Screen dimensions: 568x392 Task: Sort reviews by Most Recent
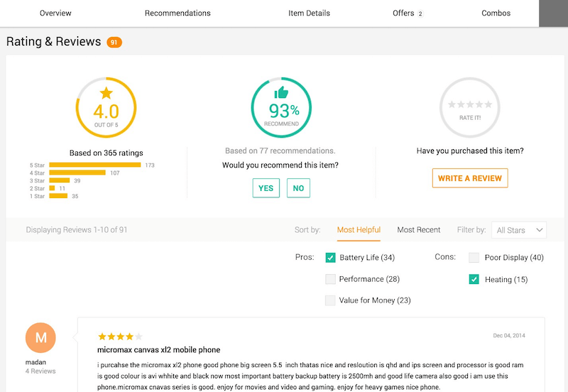419,230
